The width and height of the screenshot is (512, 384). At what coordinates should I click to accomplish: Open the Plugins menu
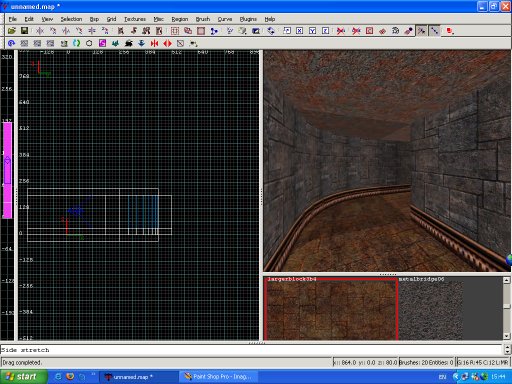(x=248, y=19)
